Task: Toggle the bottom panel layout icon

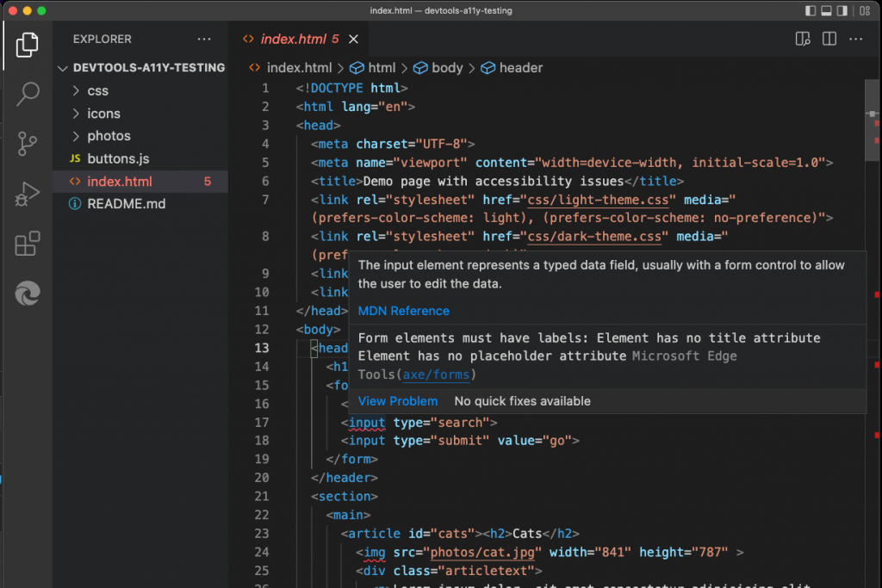Action: [x=826, y=10]
